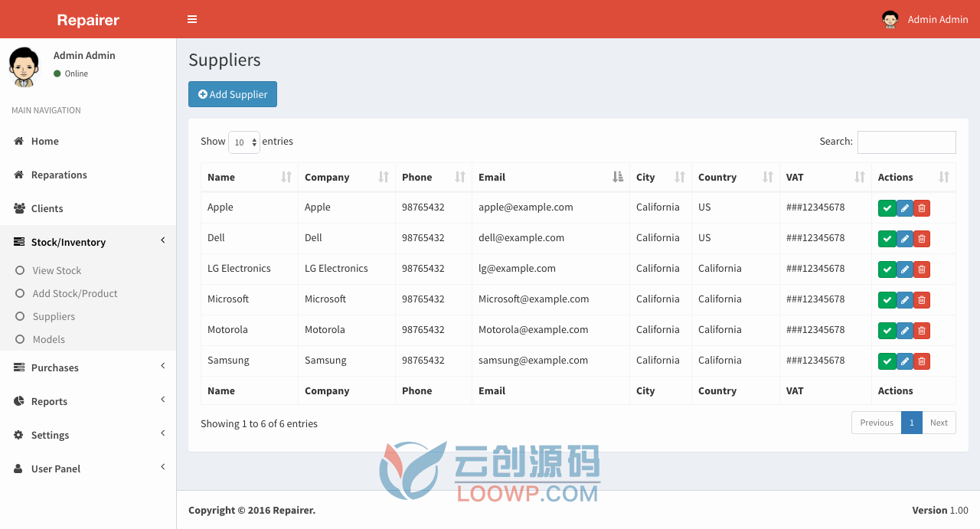Viewport: 980px width, 529px height.
Task: Collapse the Stock/Inventory menu
Action: point(88,242)
